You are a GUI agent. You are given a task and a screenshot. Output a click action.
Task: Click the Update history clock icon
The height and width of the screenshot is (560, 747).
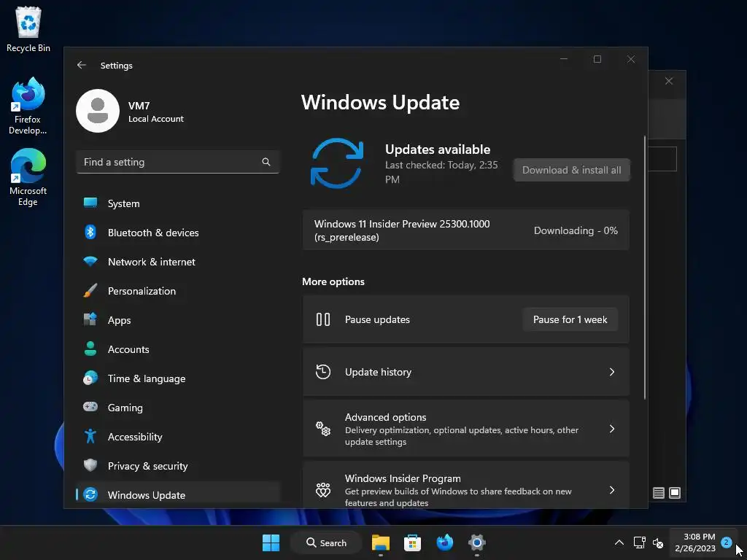coord(323,372)
